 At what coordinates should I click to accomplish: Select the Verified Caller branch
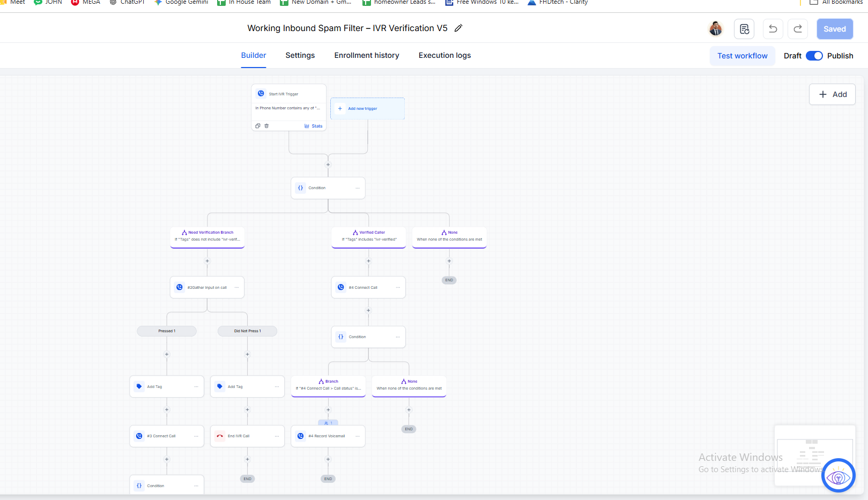pyautogui.click(x=369, y=236)
